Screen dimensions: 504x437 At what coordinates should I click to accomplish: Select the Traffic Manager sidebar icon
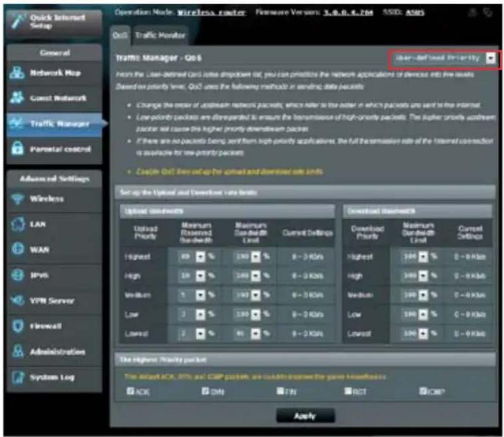pos(17,123)
